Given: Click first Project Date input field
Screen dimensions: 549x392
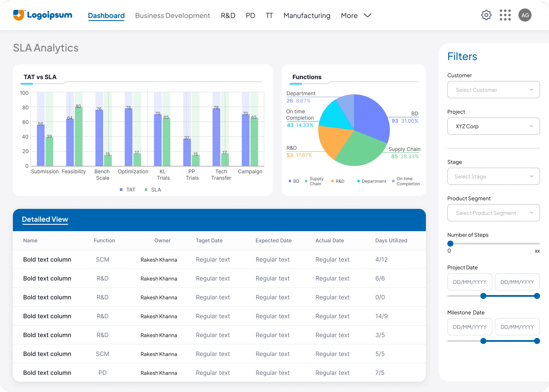Looking at the screenshot, I should (469, 282).
